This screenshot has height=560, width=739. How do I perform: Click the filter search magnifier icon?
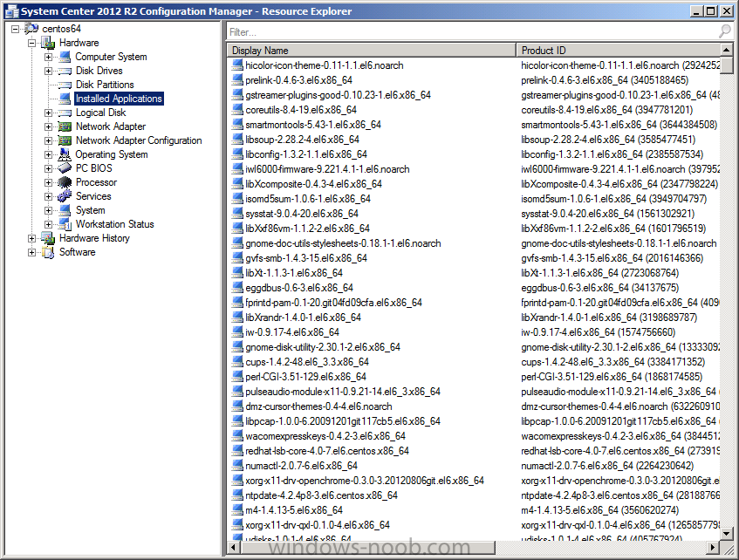click(x=725, y=31)
